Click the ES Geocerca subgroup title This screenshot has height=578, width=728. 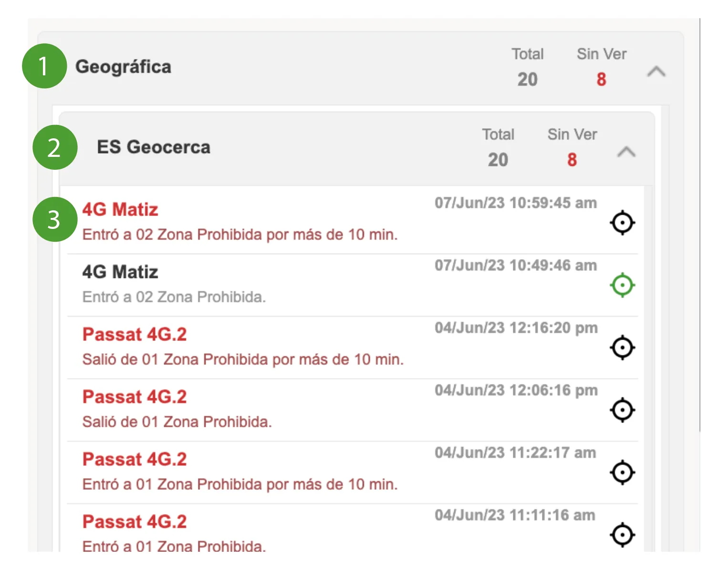coord(154,147)
